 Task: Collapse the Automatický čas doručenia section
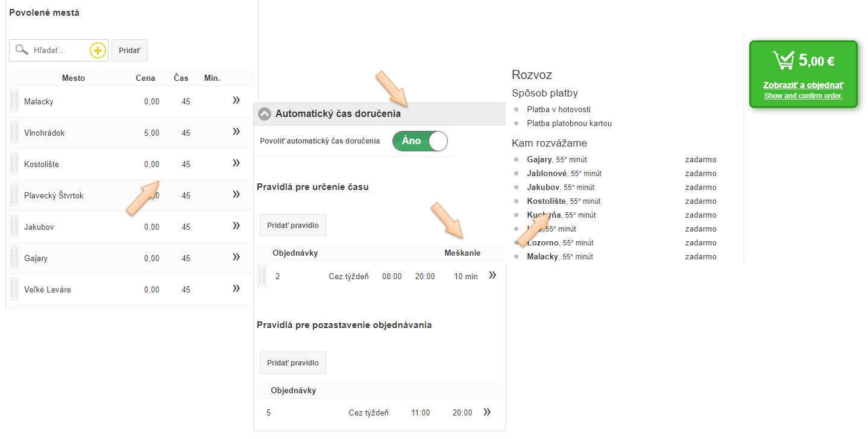[x=265, y=113]
